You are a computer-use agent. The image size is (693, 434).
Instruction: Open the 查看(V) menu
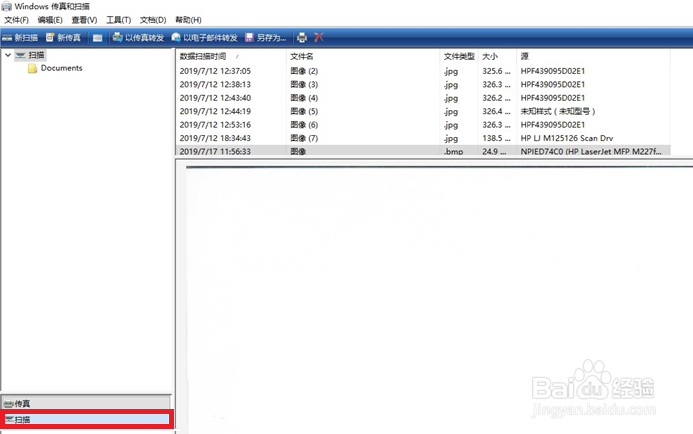pos(84,20)
